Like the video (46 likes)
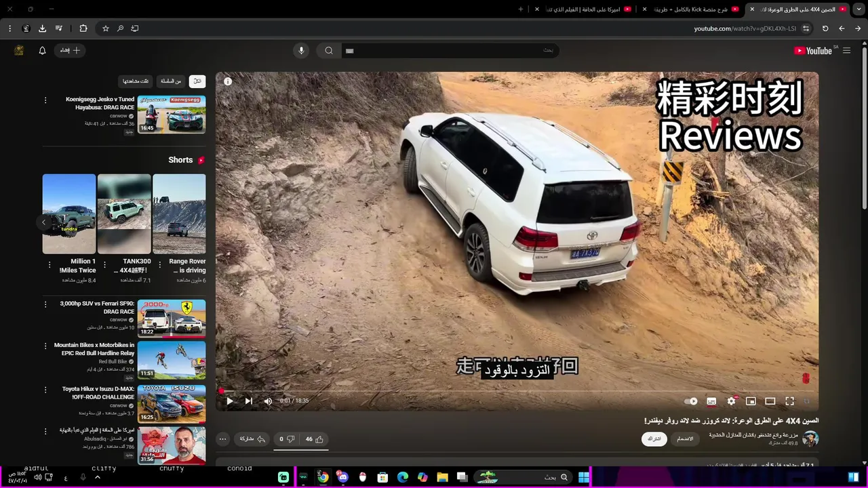Screen dimensions: 868x488 [314, 439]
